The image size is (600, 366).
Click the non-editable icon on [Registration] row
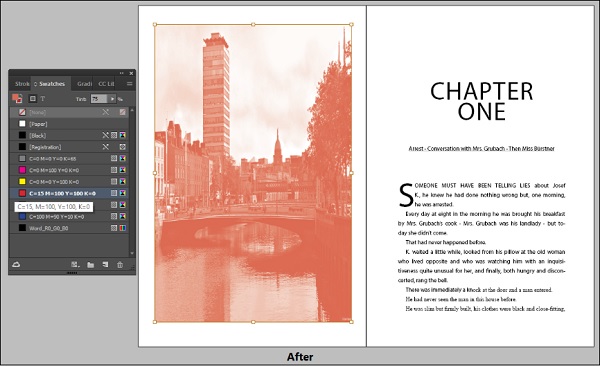point(106,147)
